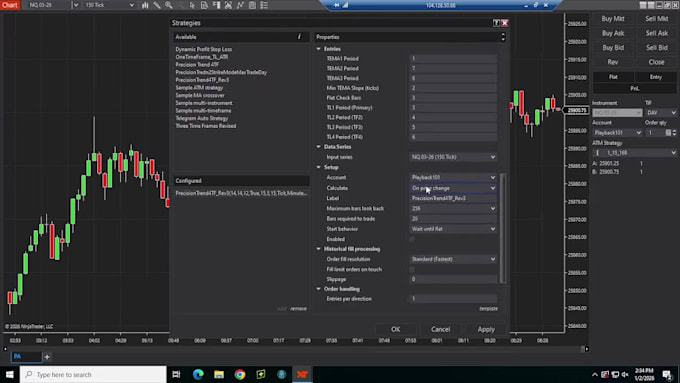The width and height of the screenshot is (680, 383).
Task: Open Chart Trader Account dropdown Playback101
Action: point(617,133)
